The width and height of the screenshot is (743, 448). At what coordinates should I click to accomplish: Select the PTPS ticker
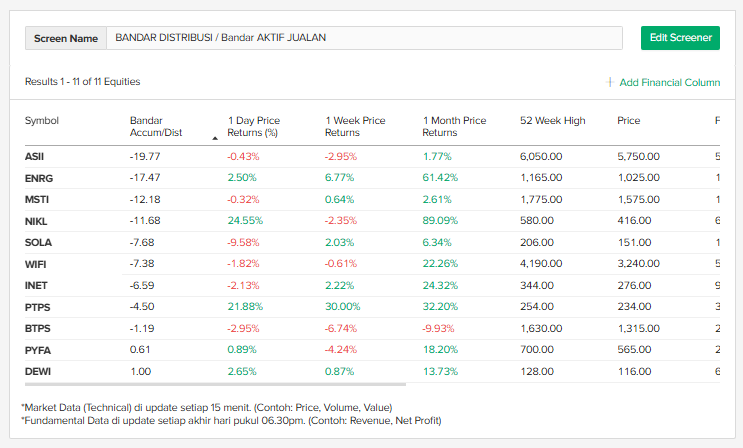[36, 307]
